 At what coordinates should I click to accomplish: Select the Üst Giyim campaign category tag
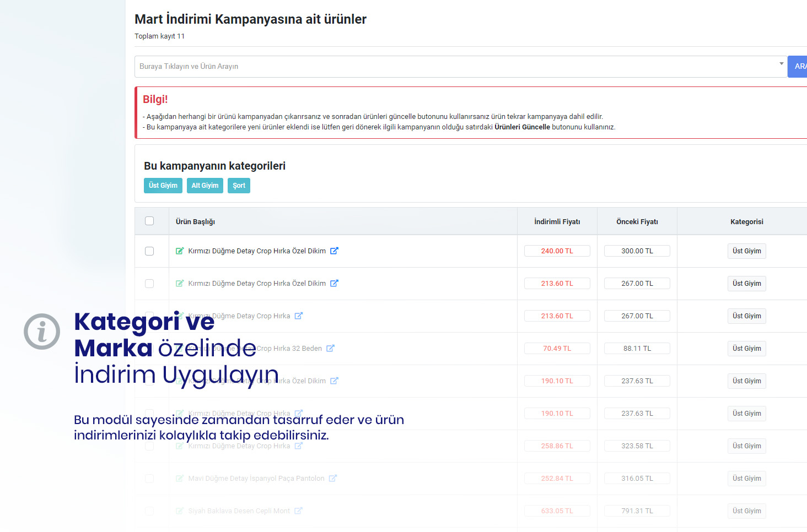(x=163, y=186)
